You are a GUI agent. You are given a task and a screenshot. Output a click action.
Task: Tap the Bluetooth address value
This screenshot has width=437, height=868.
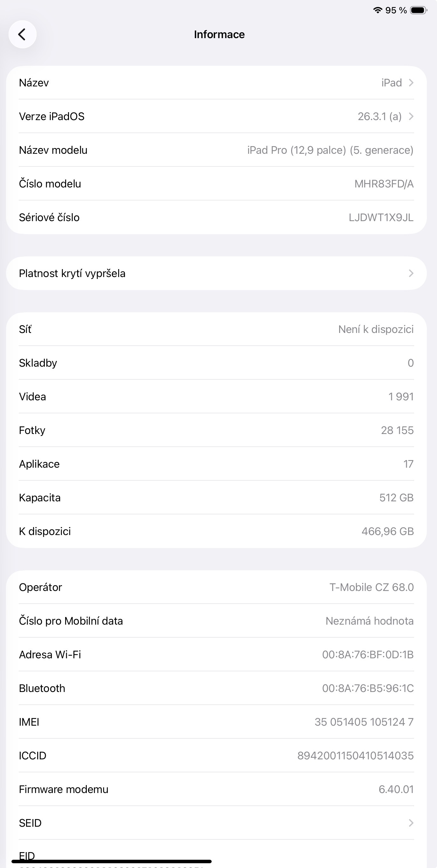[x=367, y=688]
